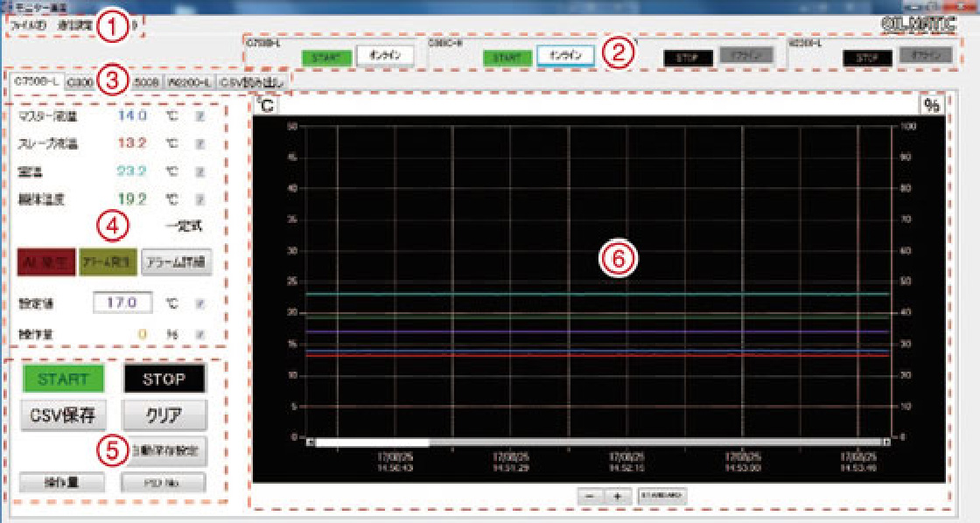Zoom in the graph with plus button

click(618, 496)
